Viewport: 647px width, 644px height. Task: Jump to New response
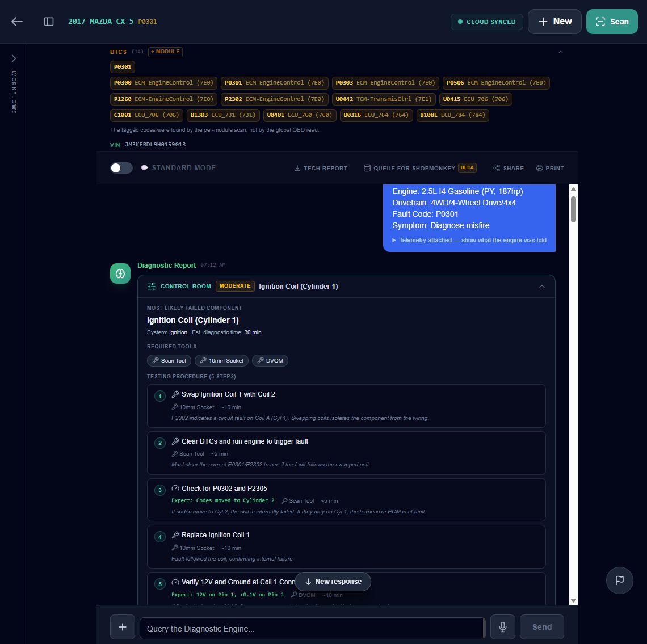[x=333, y=581]
